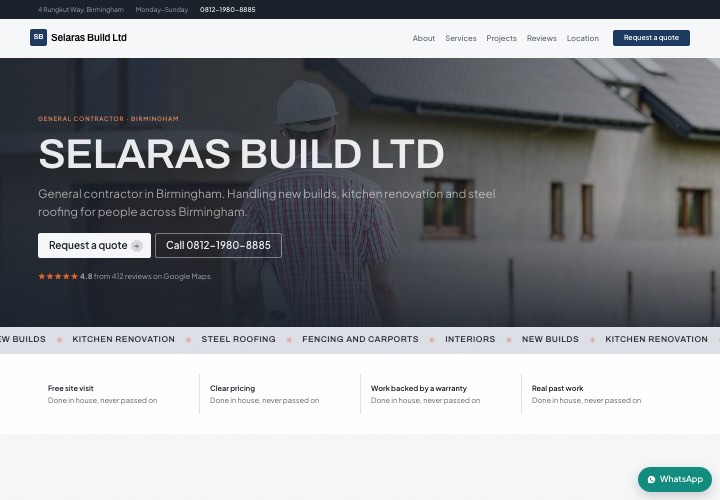Click the header Request a quote button
This screenshot has width=720, height=500.
tap(651, 38)
